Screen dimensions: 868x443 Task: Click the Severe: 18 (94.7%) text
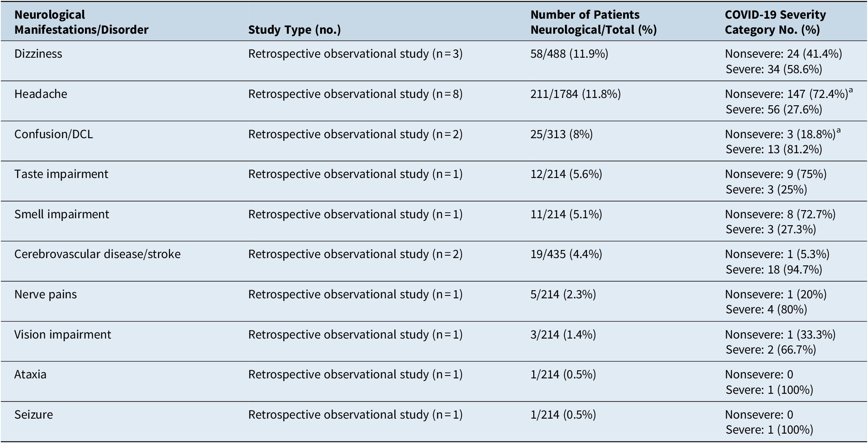[774, 269]
